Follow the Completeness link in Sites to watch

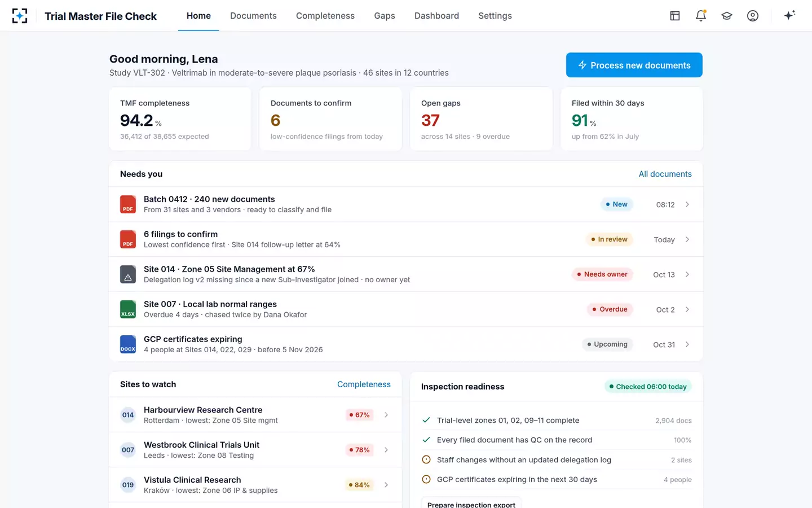click(364, 384)
